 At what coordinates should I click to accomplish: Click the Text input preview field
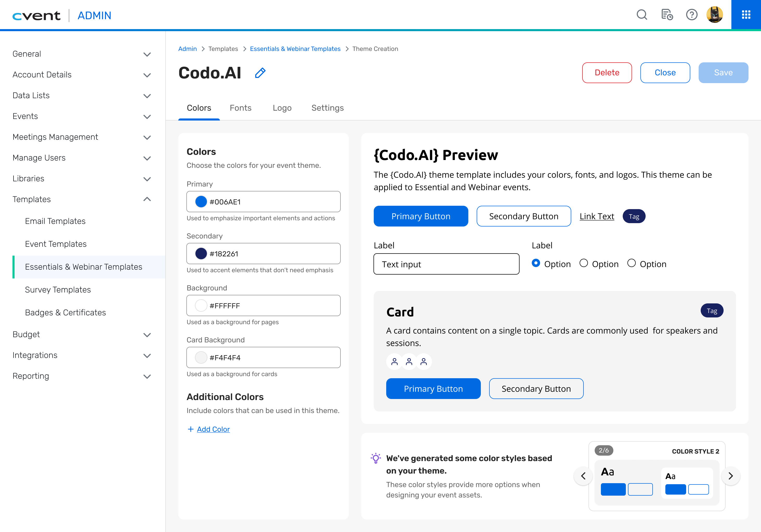click(x=446, y=264)
